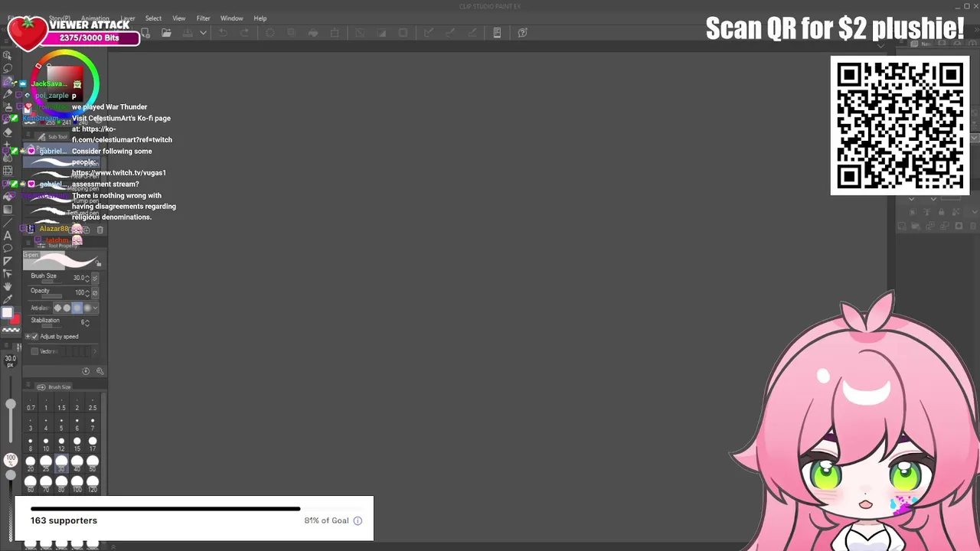This screenshot has width=980, height=551.
Task: Open the Animation menu
Action: [95, 18]
